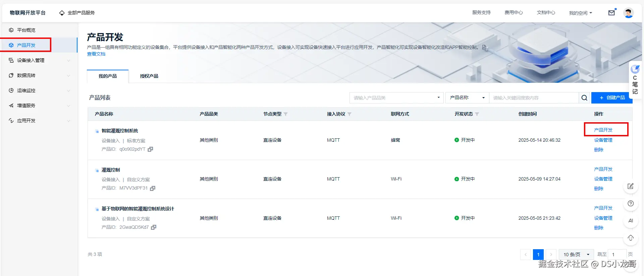Click the user avatar icon
This screenshot has height=276, width=644.
628,13
